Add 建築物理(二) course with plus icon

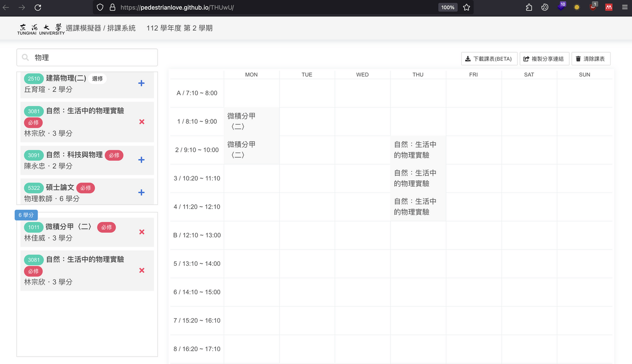pos(141,83)
